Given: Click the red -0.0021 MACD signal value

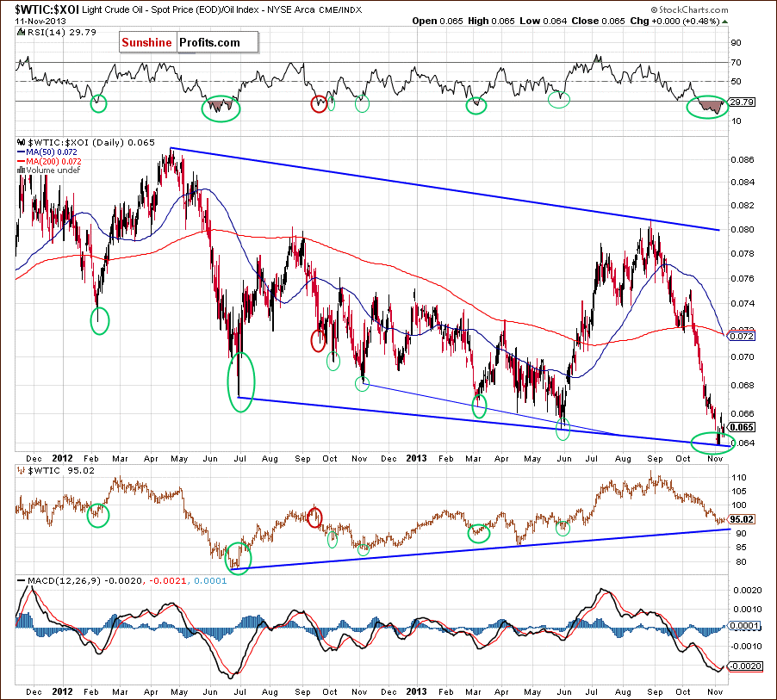Looking at the screenshot, I should pyautogui.click(x=168, y=580).
